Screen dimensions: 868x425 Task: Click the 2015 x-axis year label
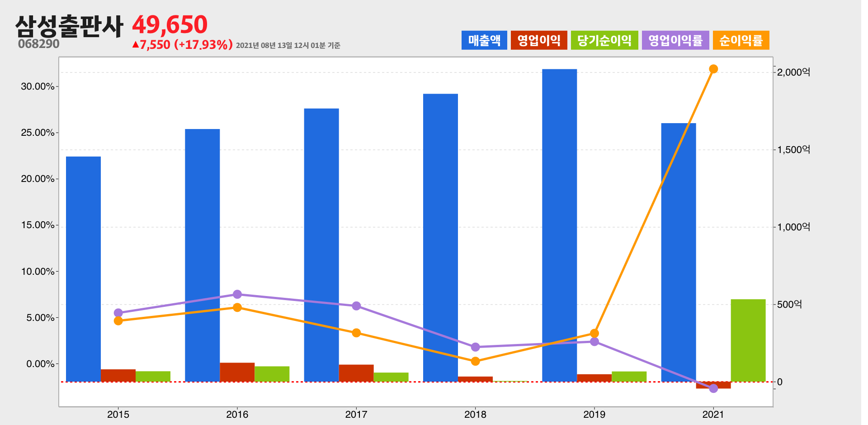click(118, 415)
